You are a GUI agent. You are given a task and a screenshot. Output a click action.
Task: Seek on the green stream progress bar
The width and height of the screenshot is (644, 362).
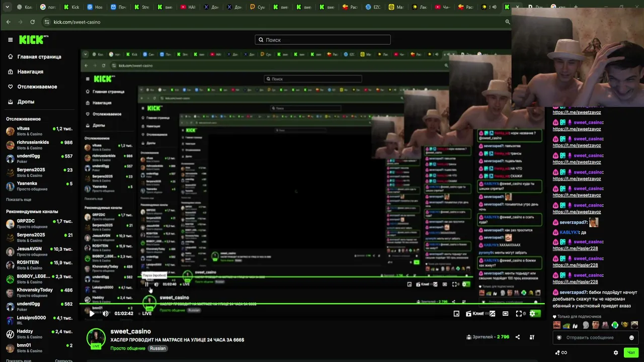coord(312,304)
